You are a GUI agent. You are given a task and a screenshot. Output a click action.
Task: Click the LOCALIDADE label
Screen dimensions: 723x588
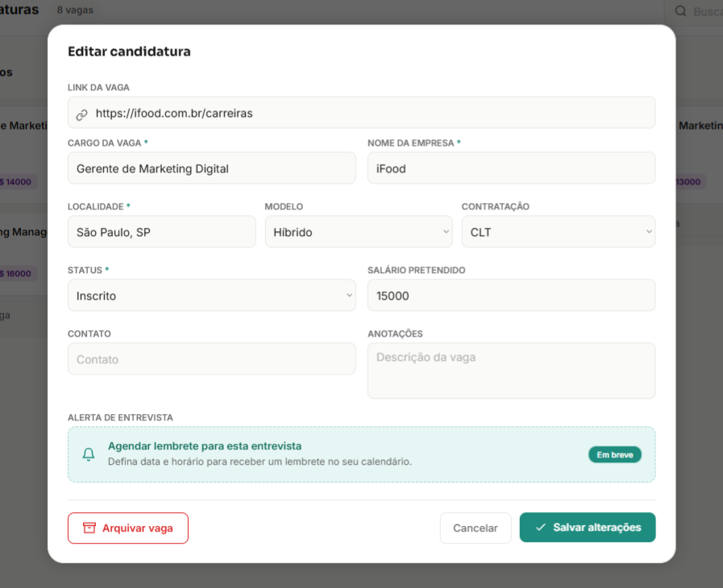96,206
